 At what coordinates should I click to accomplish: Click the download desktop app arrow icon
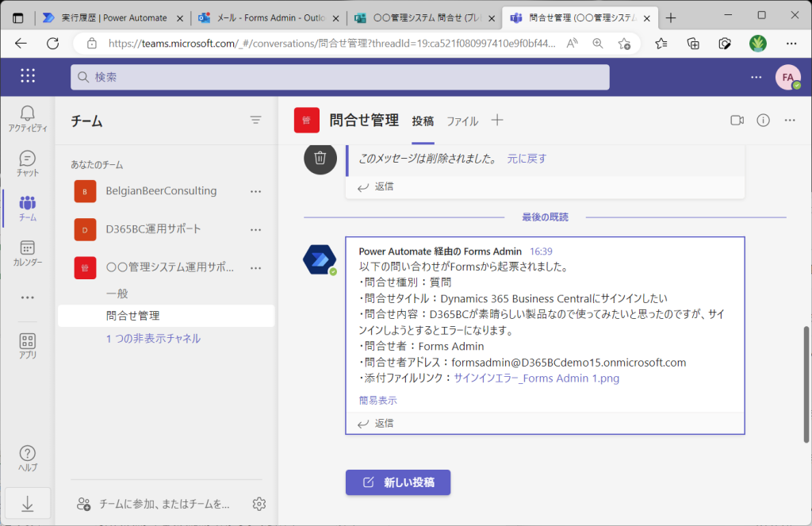(28, 503)
